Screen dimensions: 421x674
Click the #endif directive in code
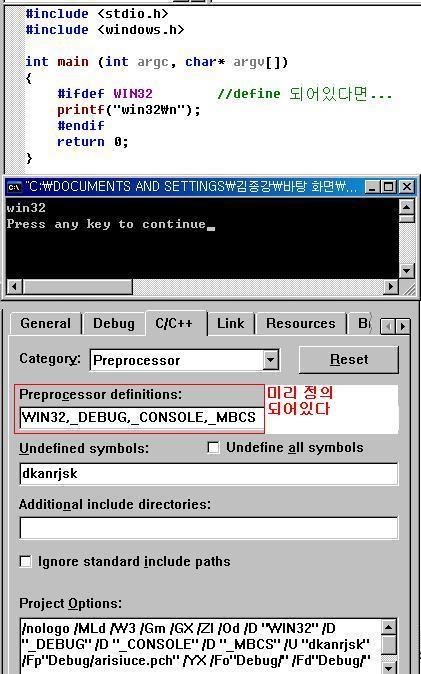point(81,126)
